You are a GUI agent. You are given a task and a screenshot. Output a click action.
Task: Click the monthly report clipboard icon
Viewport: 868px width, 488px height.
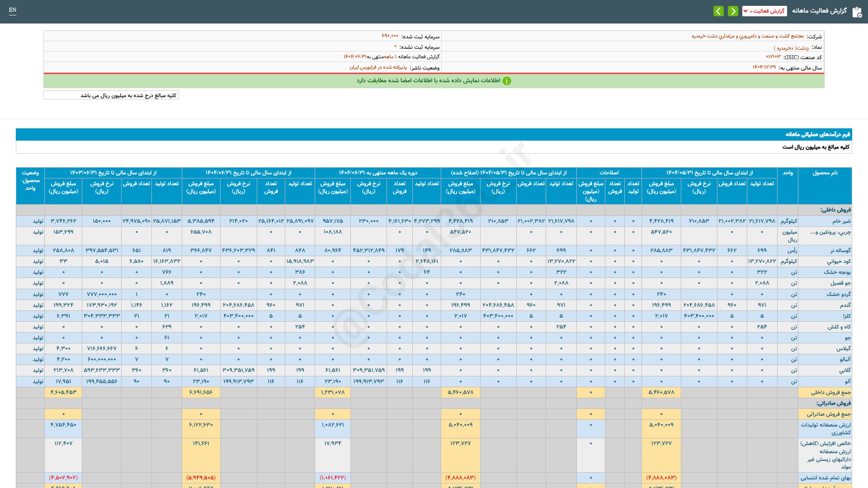857,12
